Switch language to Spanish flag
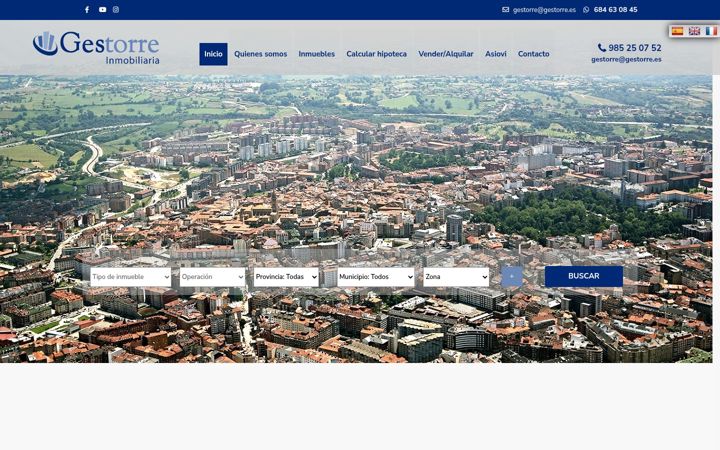720x450 pixels. pos(677,31)
